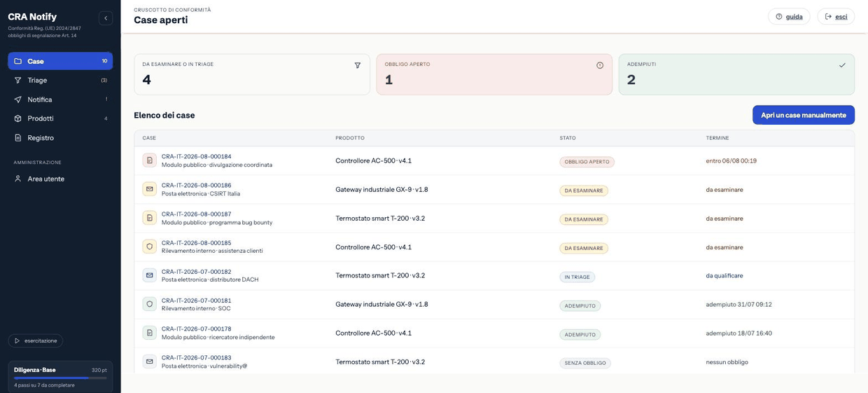The width and height of the screenshot is (868, 393).
Task: Click the form icon of case 000184
Action: pos(149,161)
